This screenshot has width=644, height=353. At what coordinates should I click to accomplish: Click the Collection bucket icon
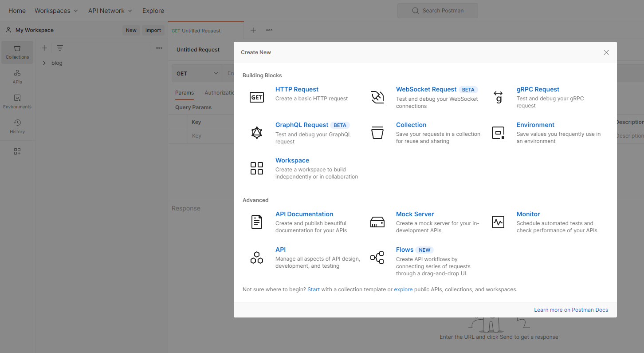[377, 132]
